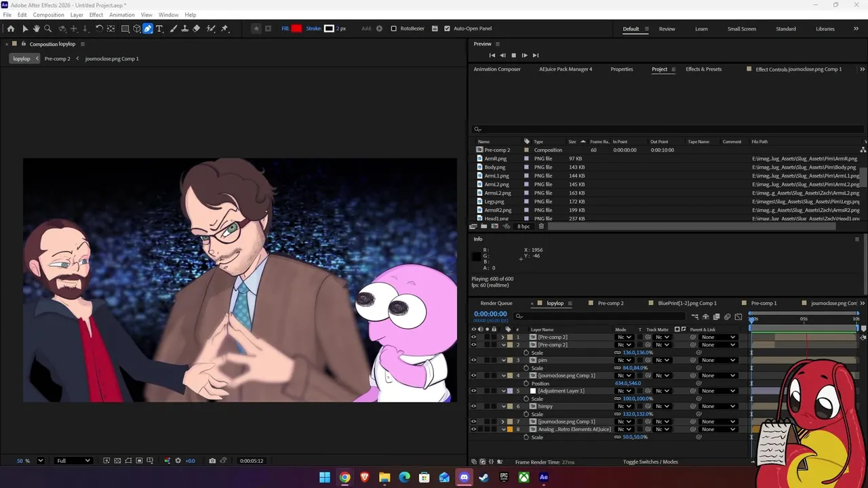Image resolution: width=868 pixels, height=488 pixels.
Task: Choose the Type text tool
Action: click(x=159, y=28)
